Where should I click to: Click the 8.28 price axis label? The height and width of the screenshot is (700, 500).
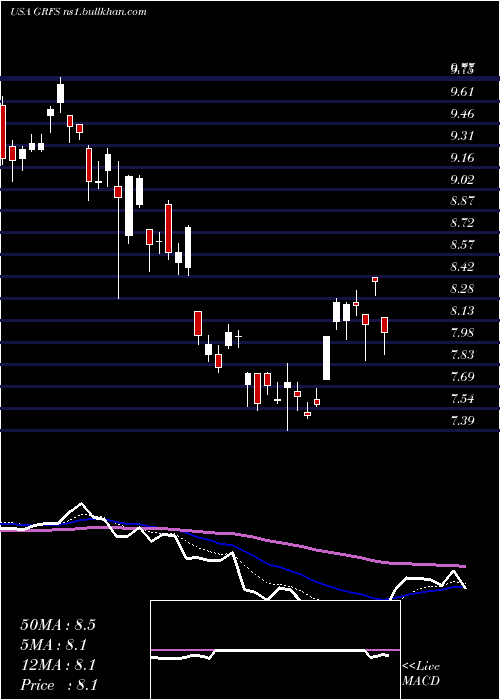462,289
